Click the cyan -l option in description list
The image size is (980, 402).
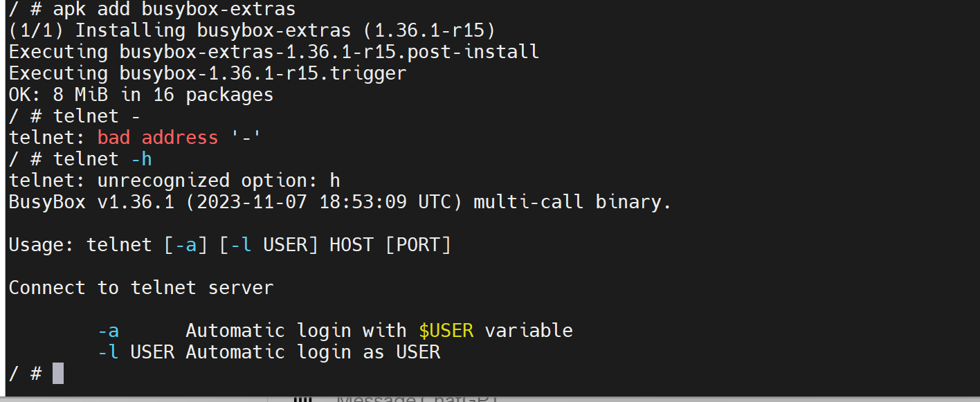click(108, 352)
